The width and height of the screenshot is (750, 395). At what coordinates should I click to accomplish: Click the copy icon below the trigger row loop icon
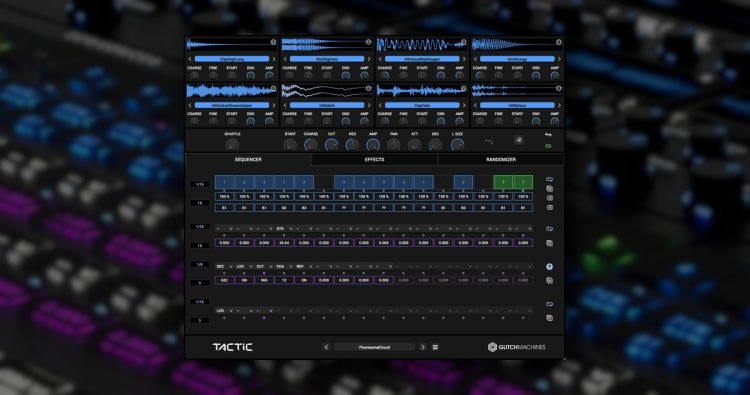[549, 188]
